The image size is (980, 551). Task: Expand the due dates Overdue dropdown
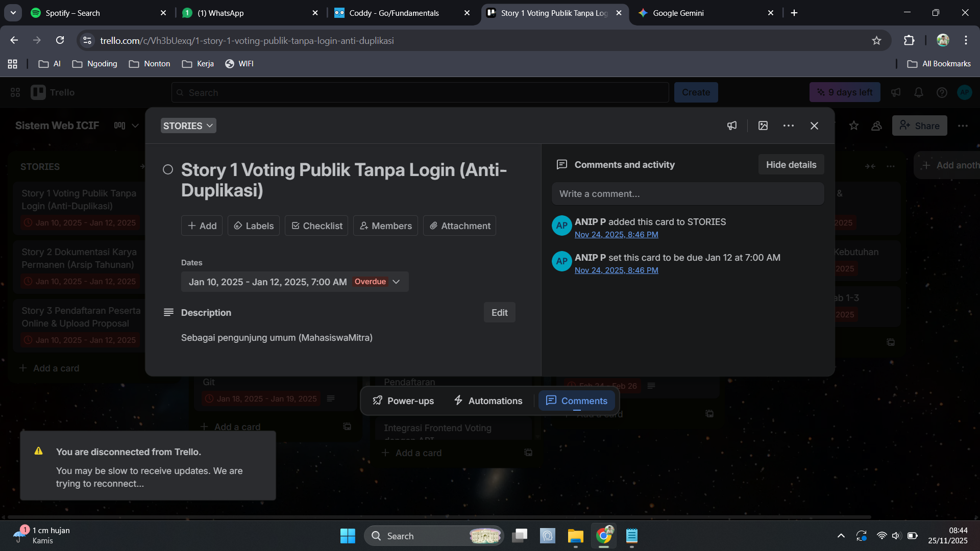pyautogui.click(x=396, y=282)
